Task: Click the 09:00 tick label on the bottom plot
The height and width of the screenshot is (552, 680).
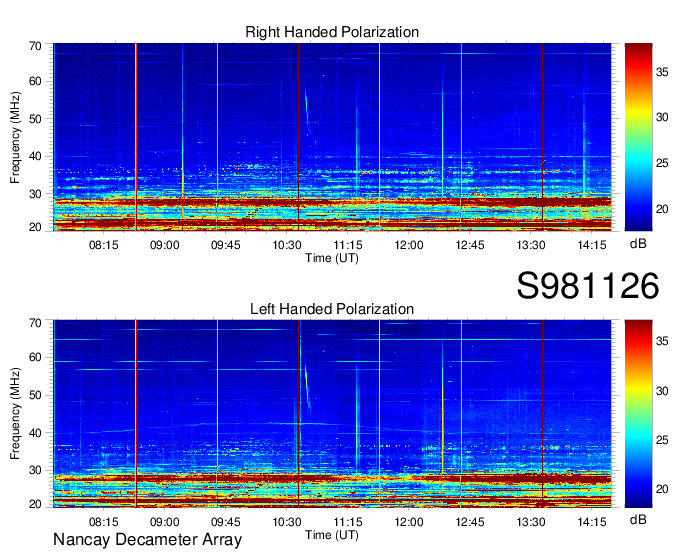Action: [x=164, y=522]
